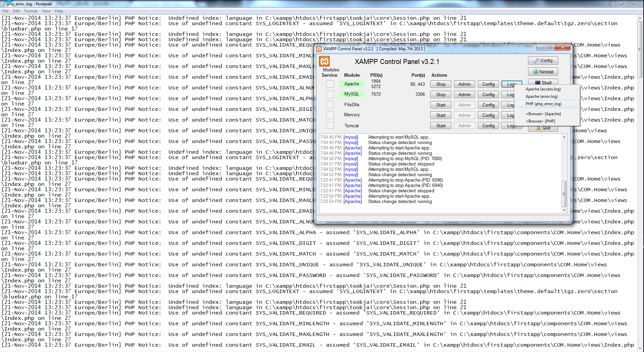Open the MySQL Logs button
The width and height of the screenshot is (644, 352).
coord(508,95)
